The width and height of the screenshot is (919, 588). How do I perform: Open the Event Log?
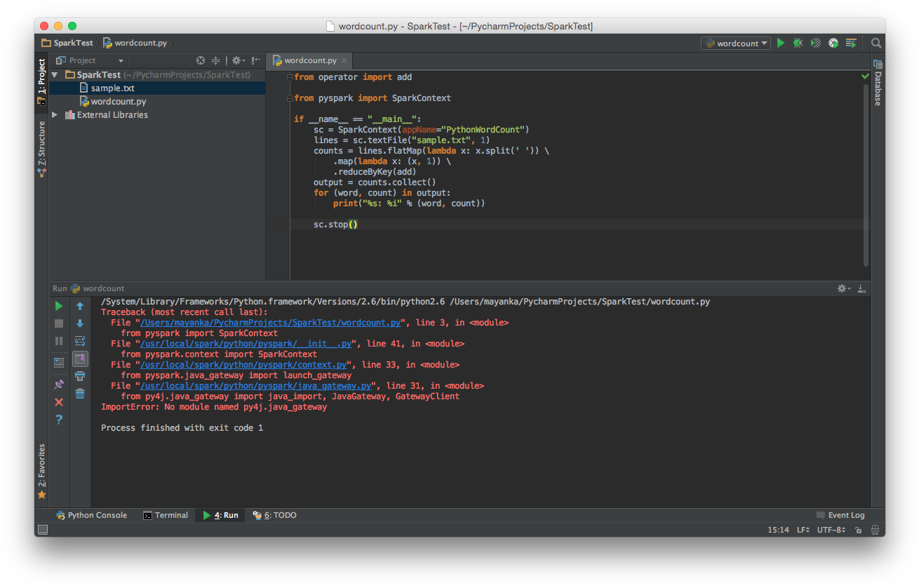pyautogui.click(x=840, y=515)
